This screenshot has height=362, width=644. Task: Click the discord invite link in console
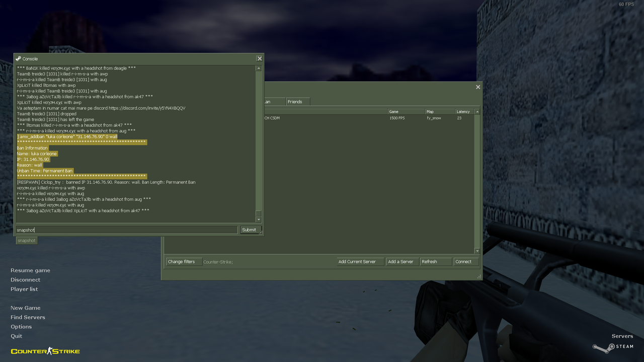click(x=147, y=108)
